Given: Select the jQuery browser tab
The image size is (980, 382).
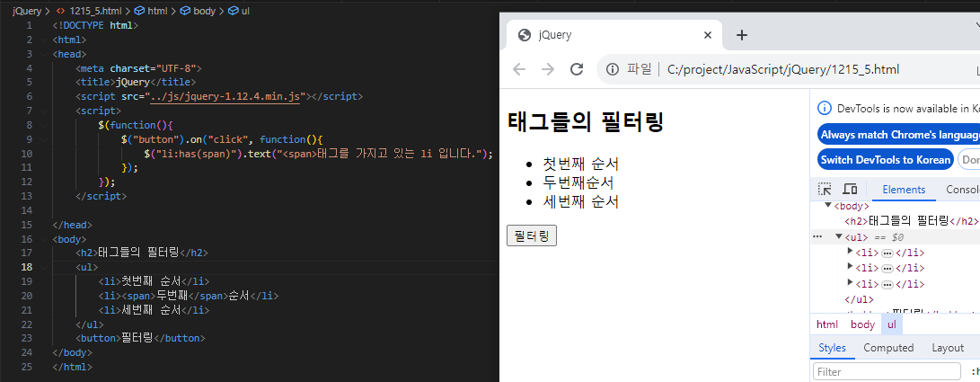Looking at the screenshot, I should 614,35.
